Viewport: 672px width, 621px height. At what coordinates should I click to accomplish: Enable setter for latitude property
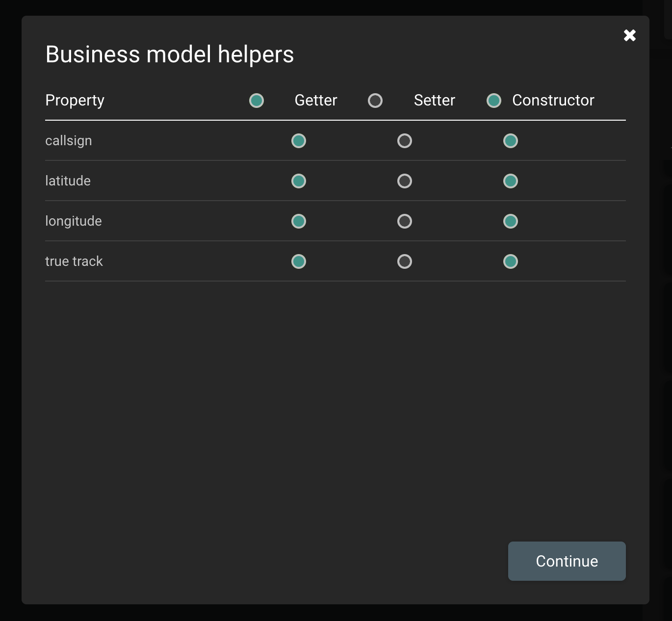pyautogui.click(x=405, y=181)
